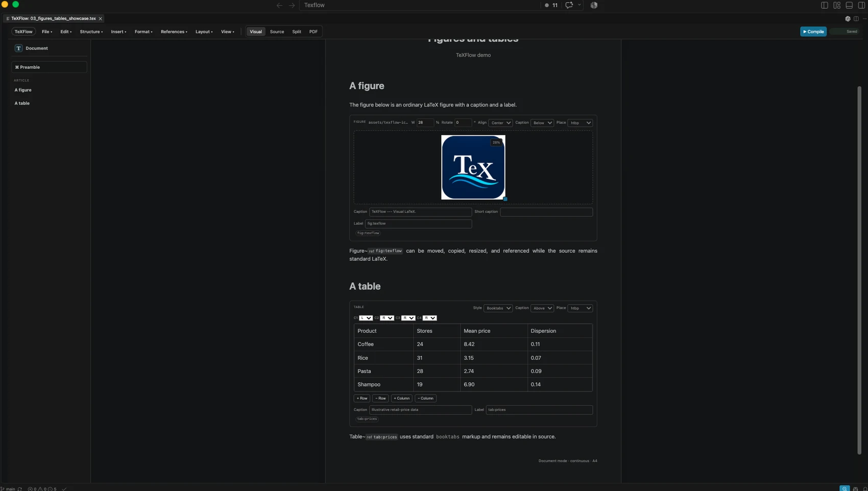Click the inline ref fig:texflow reference
The image size is (868, 491).
coord(385,251)
